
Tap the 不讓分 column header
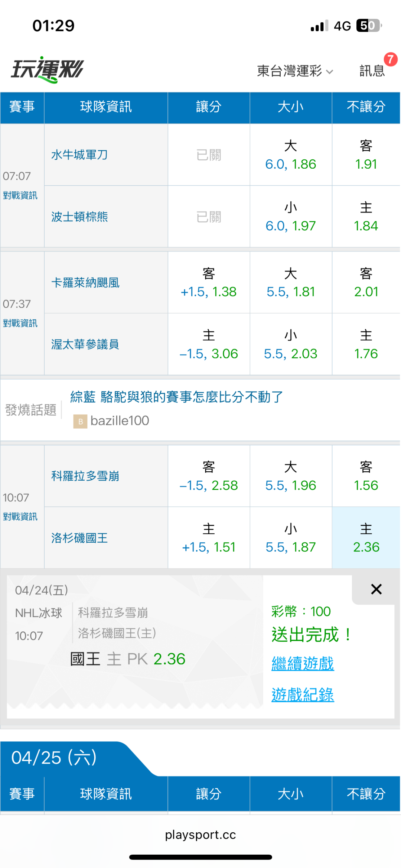coord(366,107)
